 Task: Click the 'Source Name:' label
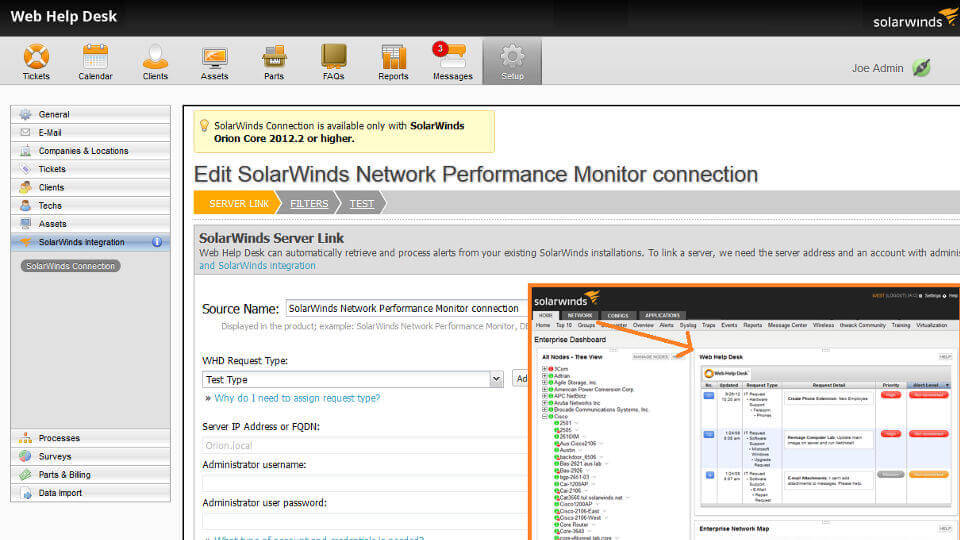click(x=241, y=309)
